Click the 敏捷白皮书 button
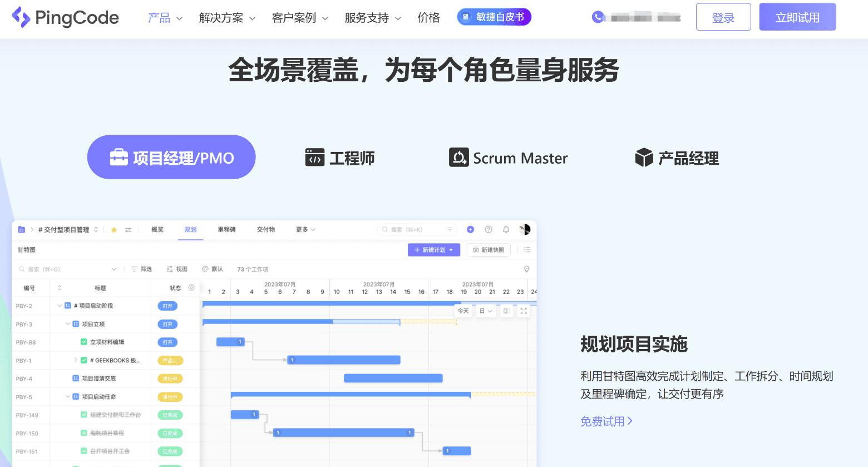Viewport: 868px width, 467px height. click(494, 17)
